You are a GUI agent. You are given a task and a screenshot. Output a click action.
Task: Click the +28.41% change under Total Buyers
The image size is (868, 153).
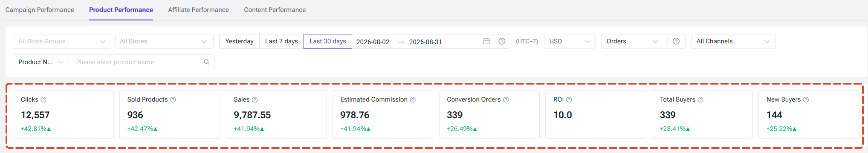tap(675, 129)
